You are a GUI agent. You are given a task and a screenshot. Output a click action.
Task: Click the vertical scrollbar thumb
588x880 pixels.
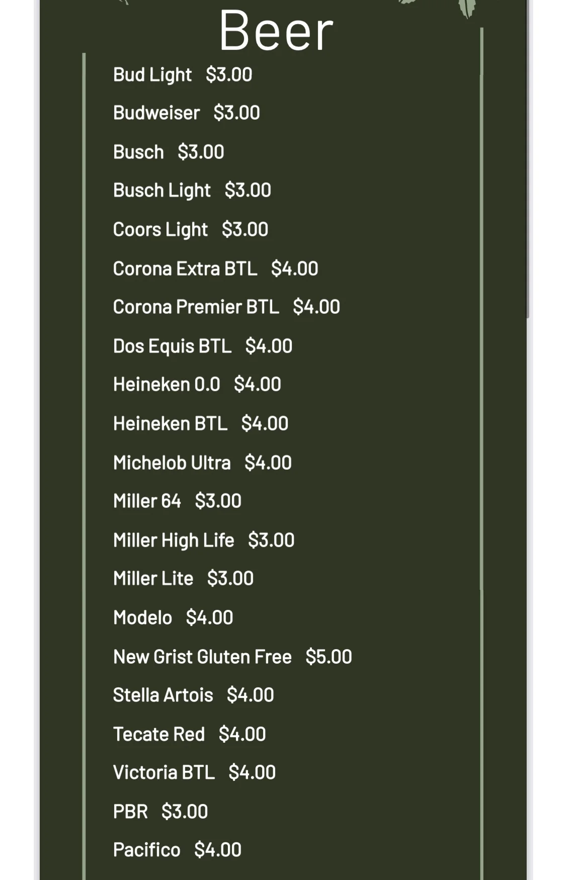click(528, 159)
